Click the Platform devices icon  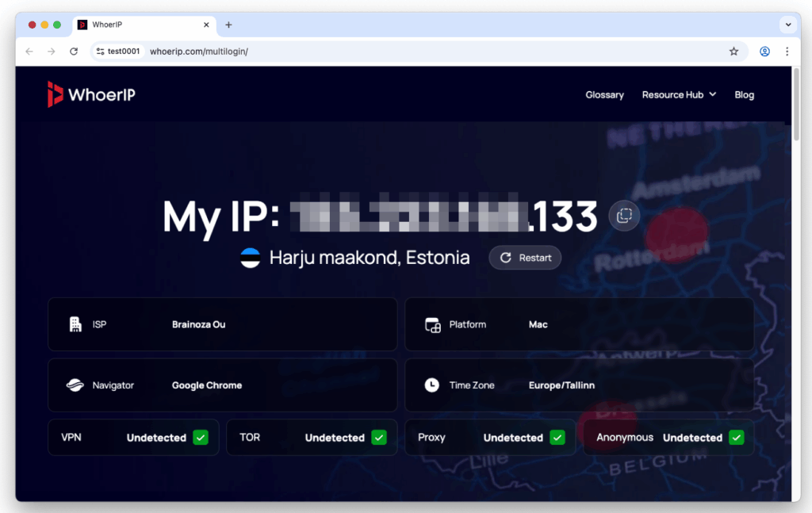[432, 324]
